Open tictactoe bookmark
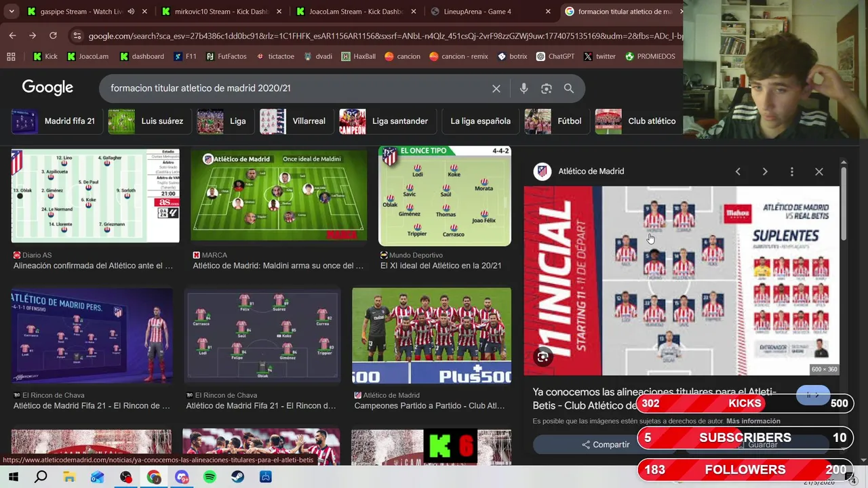 click(x=275, y=56)
